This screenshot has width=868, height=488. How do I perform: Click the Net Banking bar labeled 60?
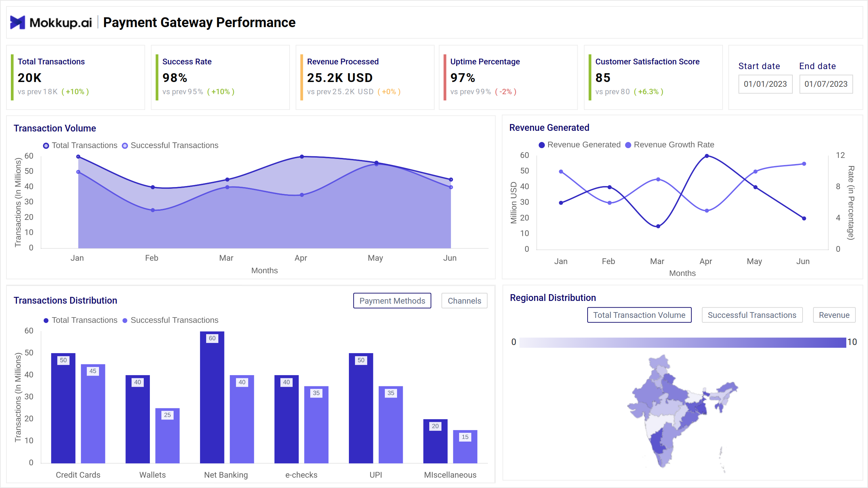click(212, 397)
